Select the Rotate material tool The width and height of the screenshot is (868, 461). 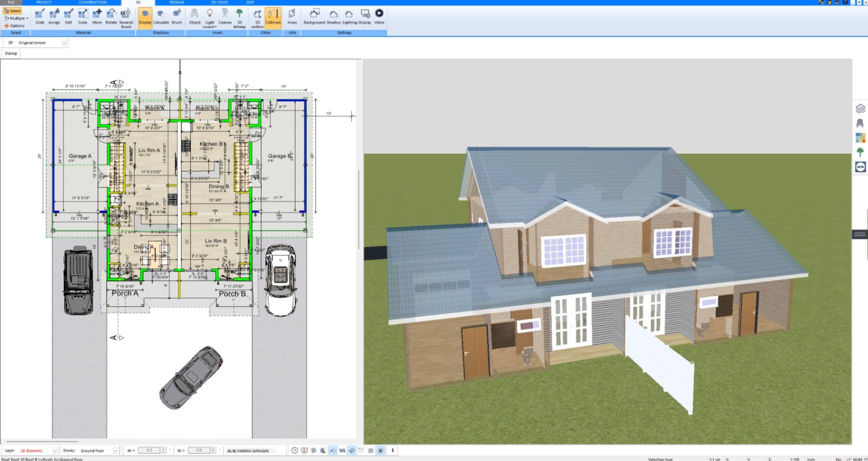pos(111,16)
